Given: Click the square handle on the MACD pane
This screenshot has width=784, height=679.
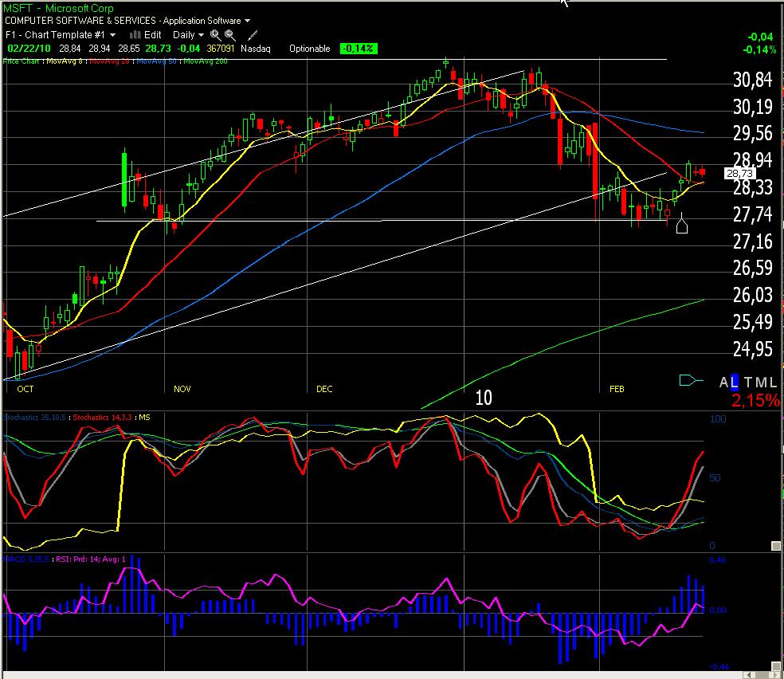Looking at the screenshot, I should click(775, 666).
